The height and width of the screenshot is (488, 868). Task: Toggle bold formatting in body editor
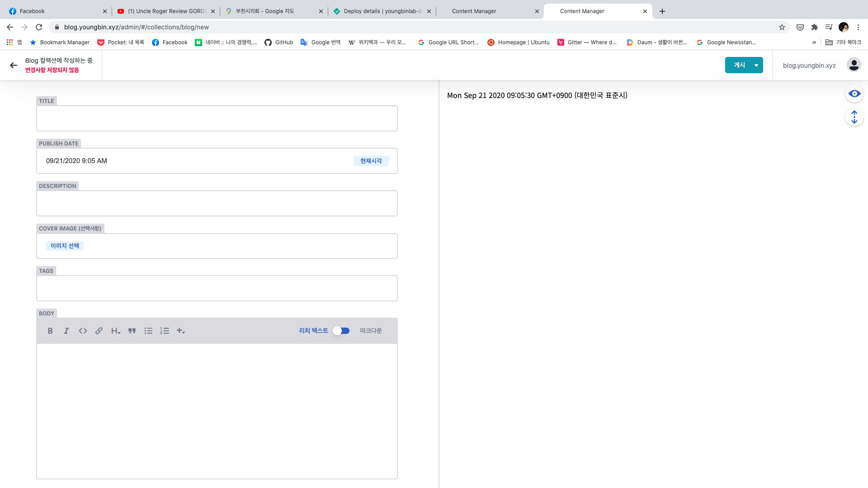[x=50, y=331]
